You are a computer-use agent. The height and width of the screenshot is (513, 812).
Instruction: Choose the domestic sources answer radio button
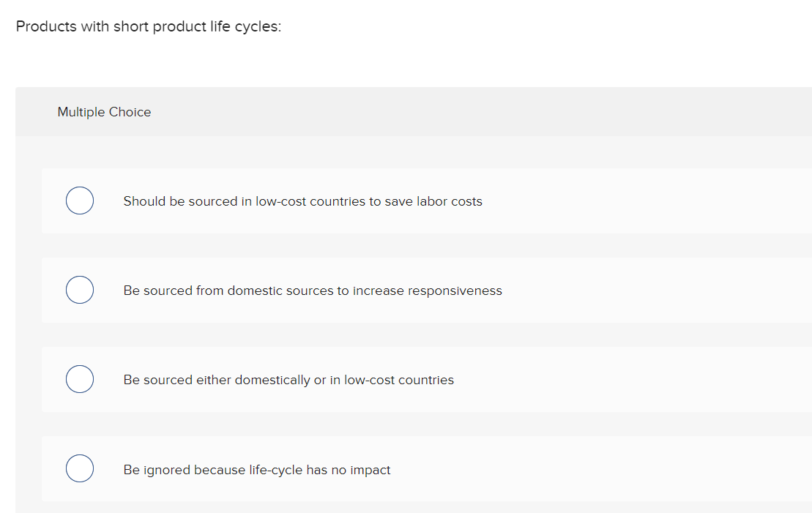(79, 289)
